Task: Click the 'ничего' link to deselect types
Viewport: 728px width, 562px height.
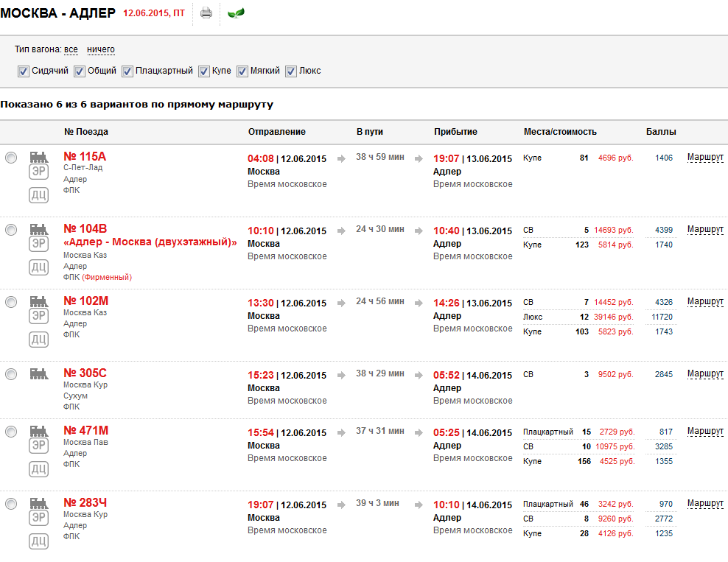Action: pyautogui.click(x=101, y=49)
